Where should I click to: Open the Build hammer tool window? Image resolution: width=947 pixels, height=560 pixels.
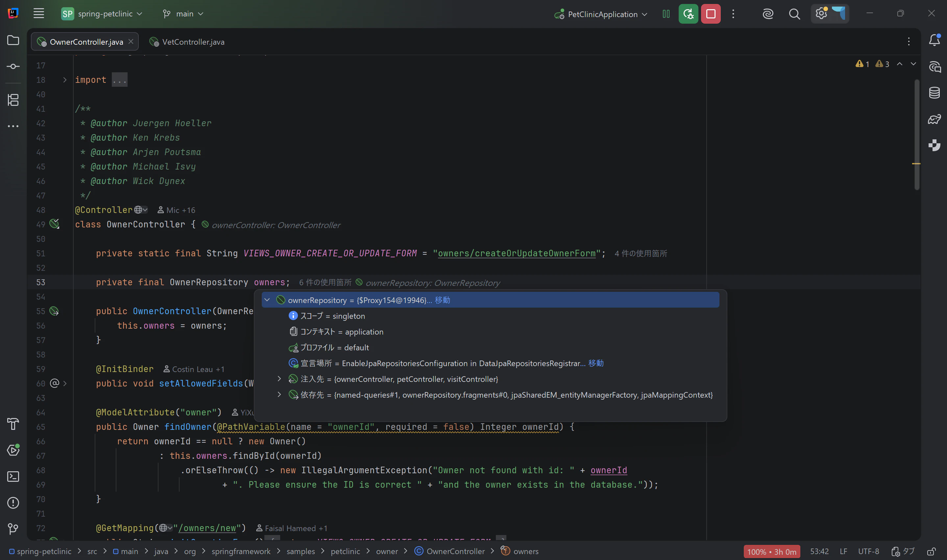13,424
